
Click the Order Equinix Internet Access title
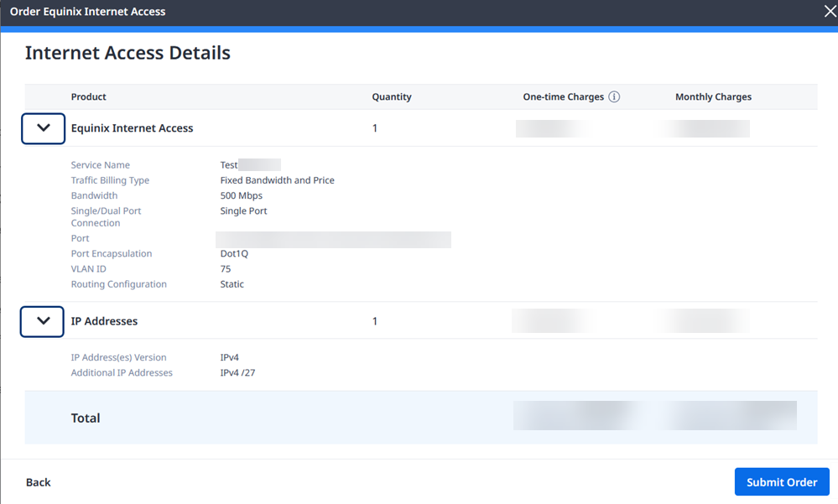[87, 11]
